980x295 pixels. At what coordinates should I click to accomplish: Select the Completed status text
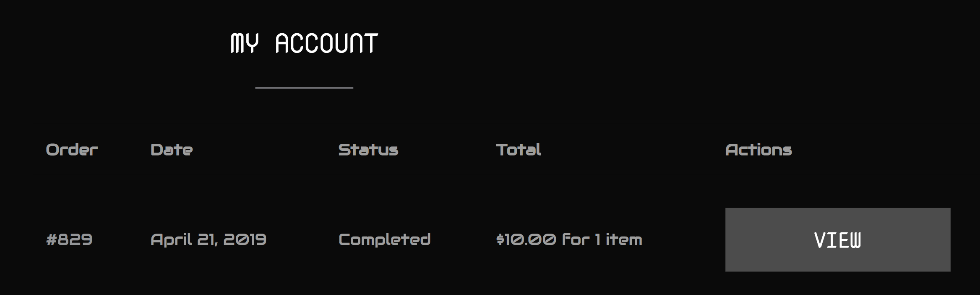click(x=384, y=240)
